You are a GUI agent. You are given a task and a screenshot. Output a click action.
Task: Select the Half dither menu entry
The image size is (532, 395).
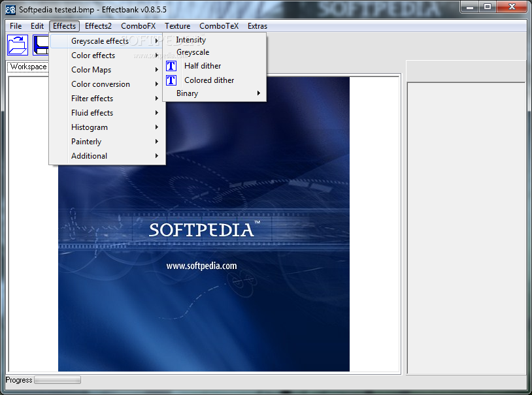[214, 66]
